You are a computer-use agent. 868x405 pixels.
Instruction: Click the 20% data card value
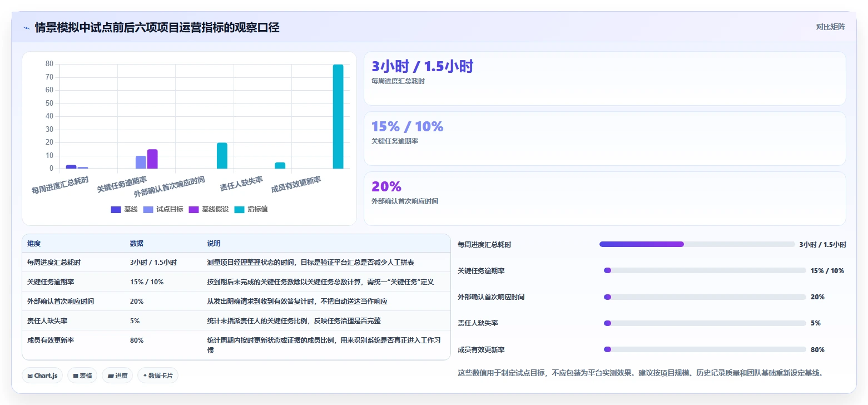[386, 187]
